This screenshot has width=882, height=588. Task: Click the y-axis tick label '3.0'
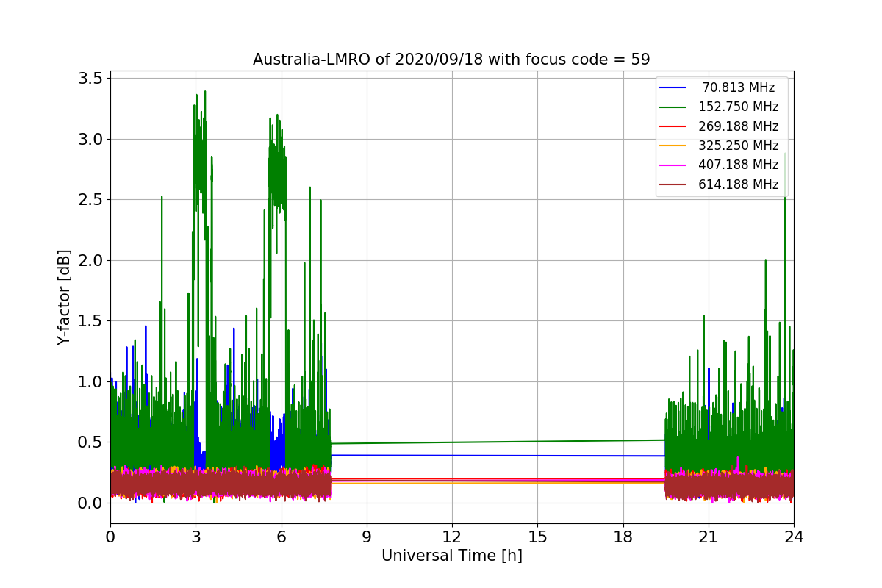tap(91, 139)
